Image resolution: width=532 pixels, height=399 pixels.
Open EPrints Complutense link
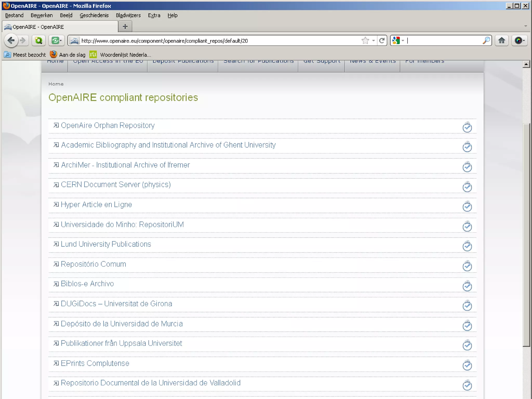click(95, 363)
